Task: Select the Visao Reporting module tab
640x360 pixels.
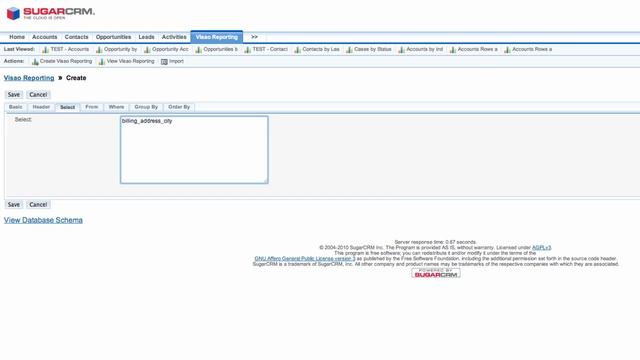Action: pyautogui.click(x=217, y=37)
